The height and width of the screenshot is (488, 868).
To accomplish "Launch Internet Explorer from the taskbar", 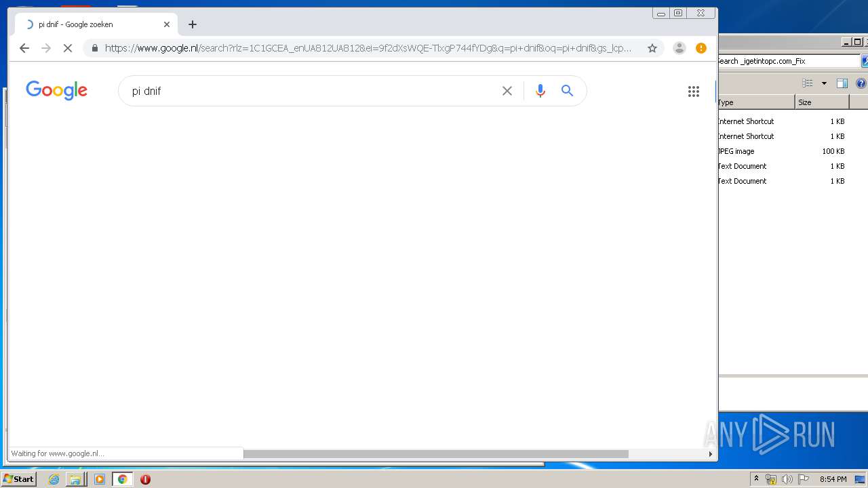I will tap(54, 479).
